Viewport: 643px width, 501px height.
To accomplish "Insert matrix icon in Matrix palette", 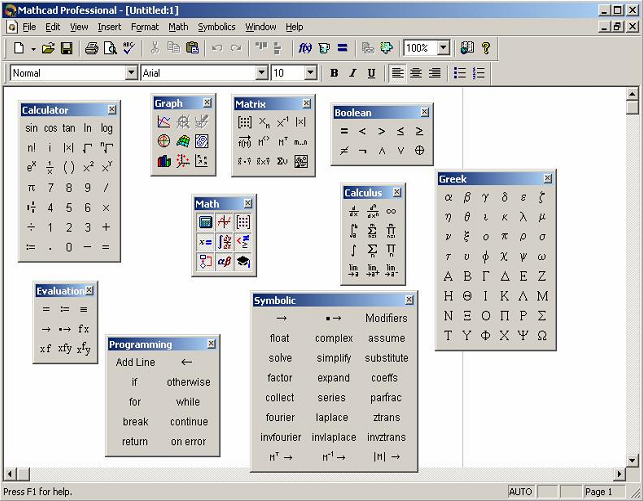I will (x=244, y=122).
